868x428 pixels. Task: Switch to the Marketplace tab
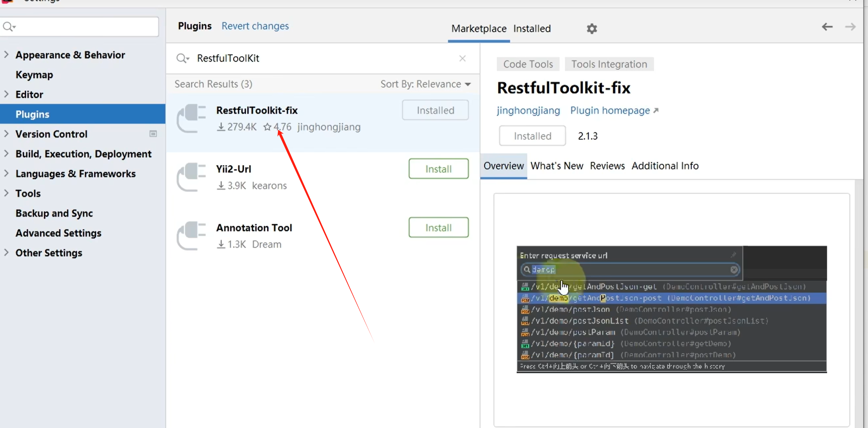coord(478,29)
